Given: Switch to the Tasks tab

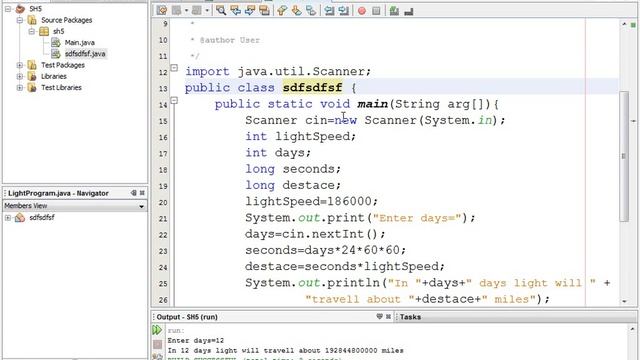Looking at the screenshot, I should coord(410,317).
